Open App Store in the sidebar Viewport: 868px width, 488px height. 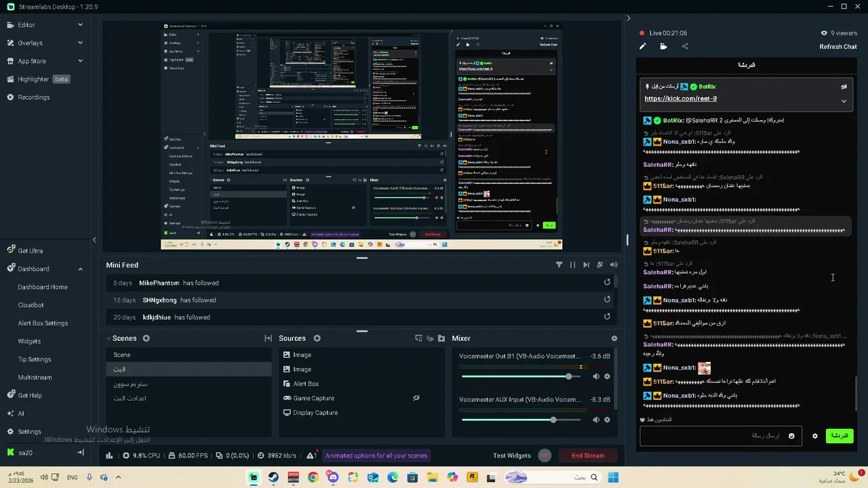tap(31, 61)
